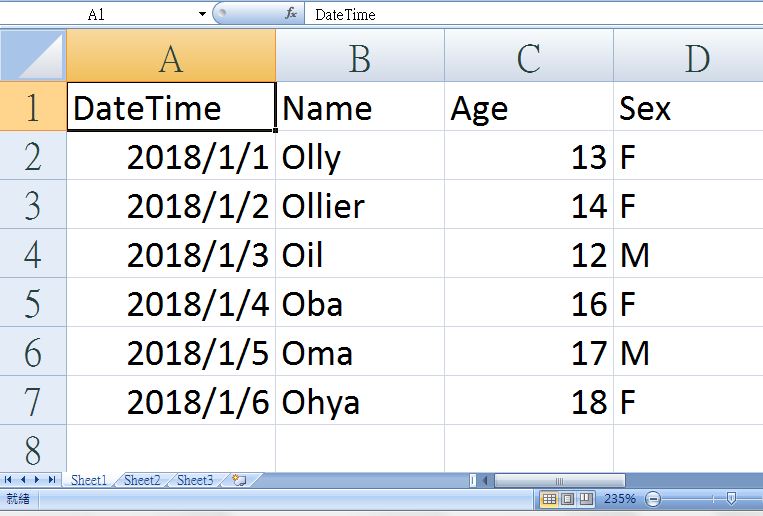The height and width of the screenshot is (516, 763).
Task: Click the zoom out minus button
Action: click(653, 498)
